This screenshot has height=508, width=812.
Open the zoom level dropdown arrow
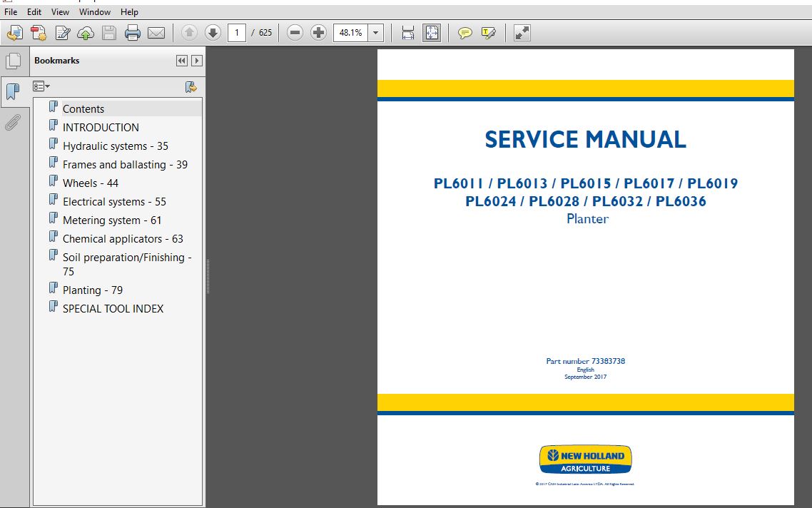pyautogui.click(x=376, y=33)
